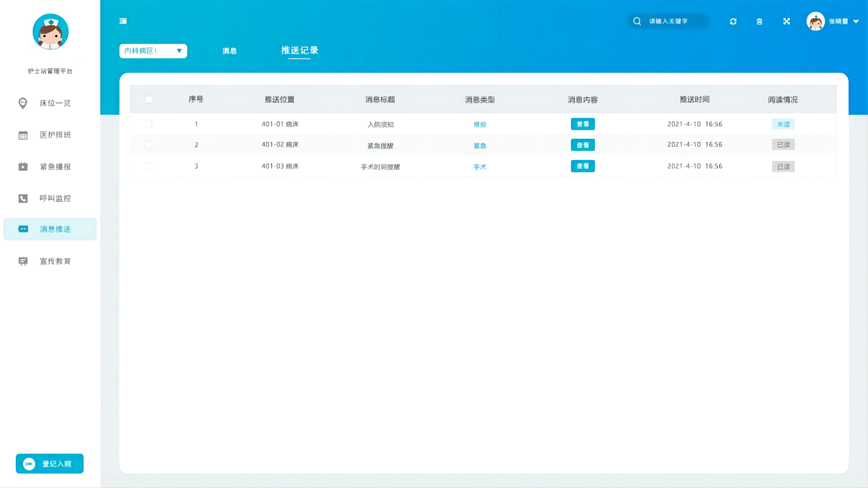Click the trash delete icon in top bar
This screenshot has width=868, height=488.
click(759, 21)
